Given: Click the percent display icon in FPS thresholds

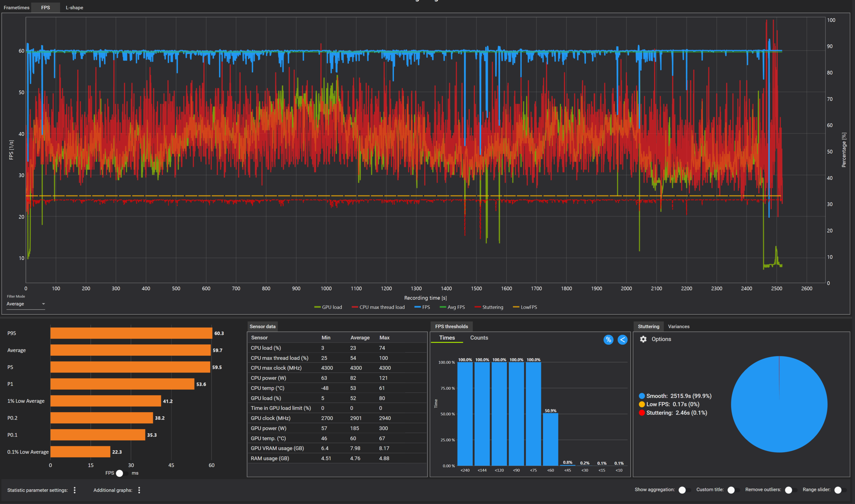Looking at the screenshot, I should (x=608, y=340).
